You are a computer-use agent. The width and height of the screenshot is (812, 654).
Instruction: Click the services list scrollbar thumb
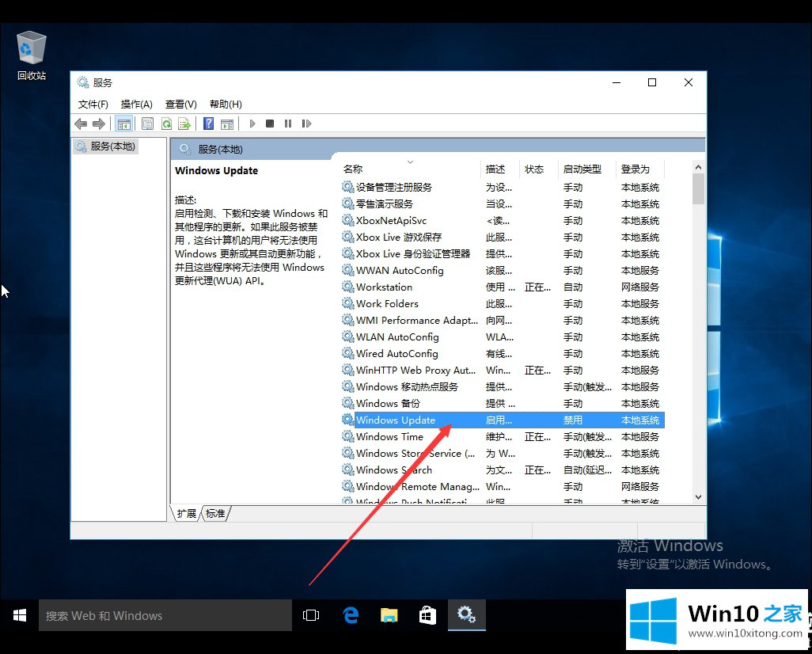click(698, 189)
